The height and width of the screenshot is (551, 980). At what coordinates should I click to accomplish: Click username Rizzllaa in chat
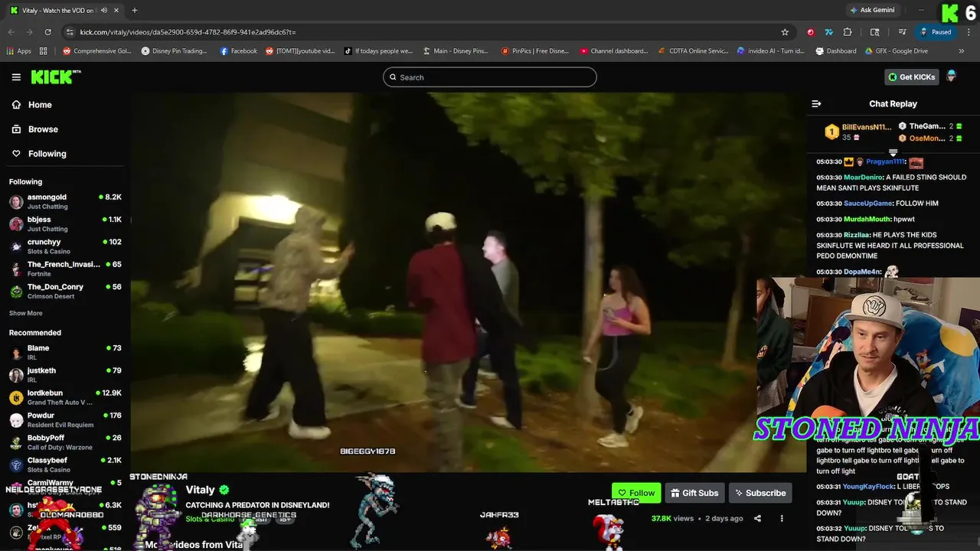coord(857,235)
